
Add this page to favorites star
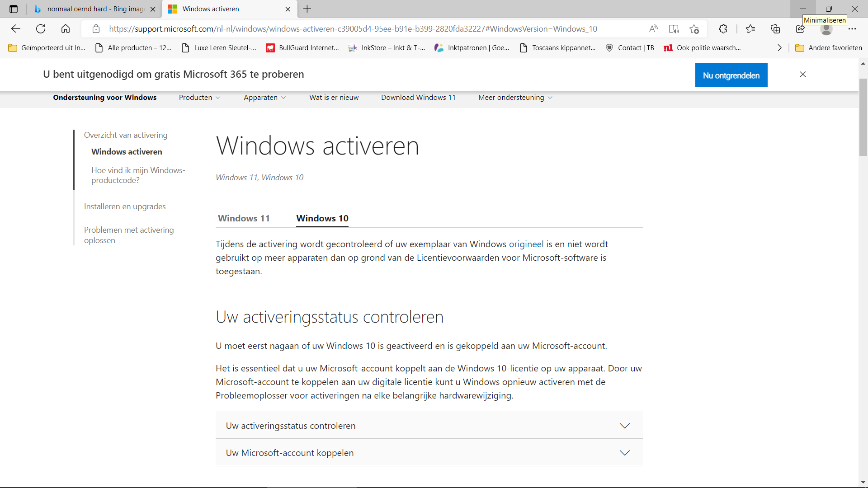694,29
